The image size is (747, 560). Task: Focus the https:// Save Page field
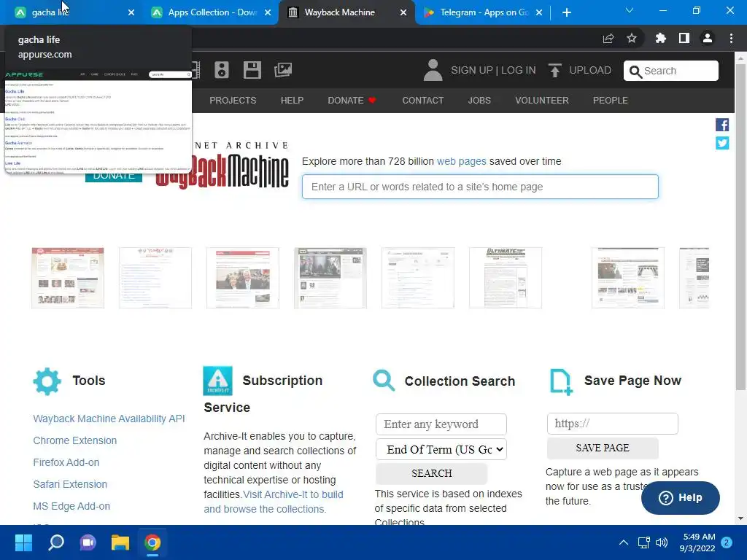click(613, 424)
